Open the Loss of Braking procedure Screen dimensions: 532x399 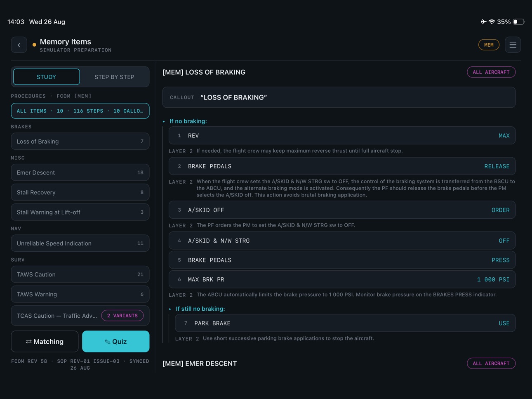click(80, 142)
